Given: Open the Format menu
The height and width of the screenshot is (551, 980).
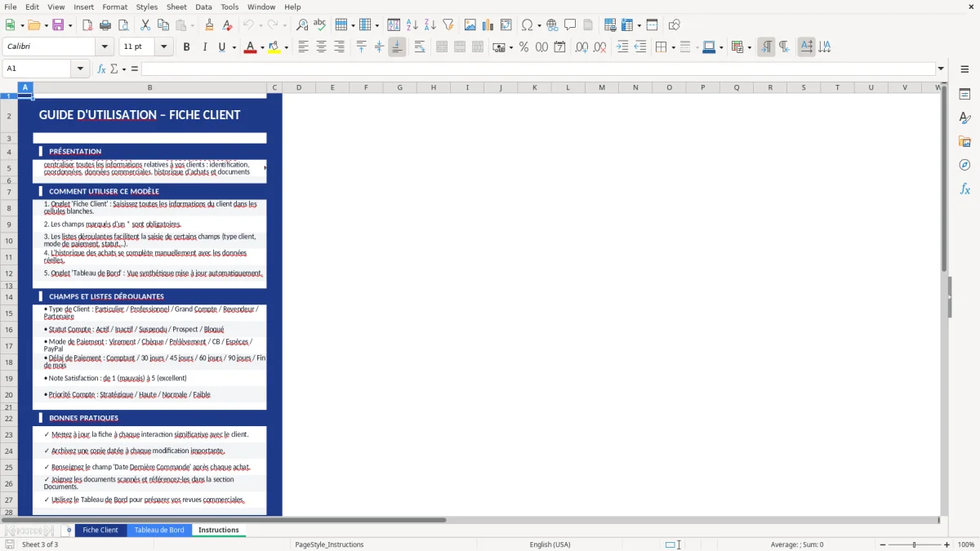Looking at the screenshot, I should (114, 7).
